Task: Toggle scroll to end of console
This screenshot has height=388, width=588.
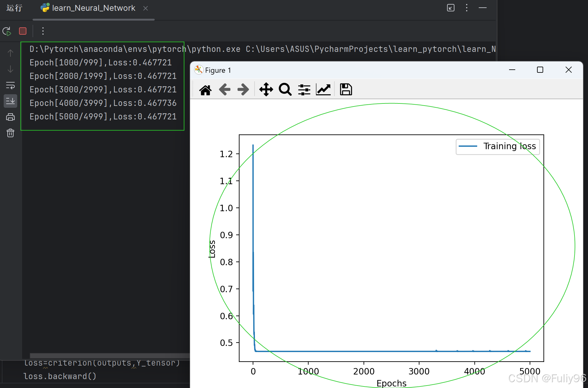Action: [10, 101]
